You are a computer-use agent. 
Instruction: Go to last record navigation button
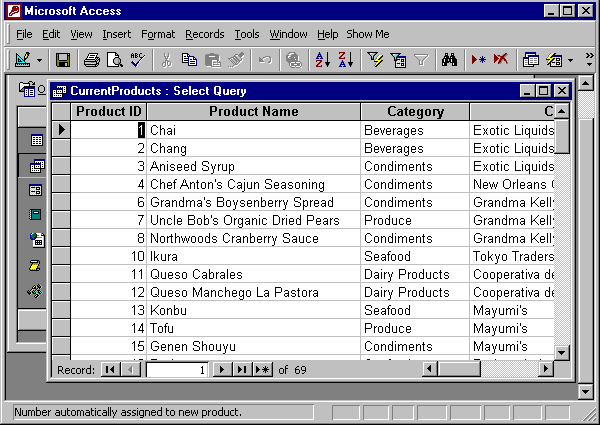click(242, 370)
